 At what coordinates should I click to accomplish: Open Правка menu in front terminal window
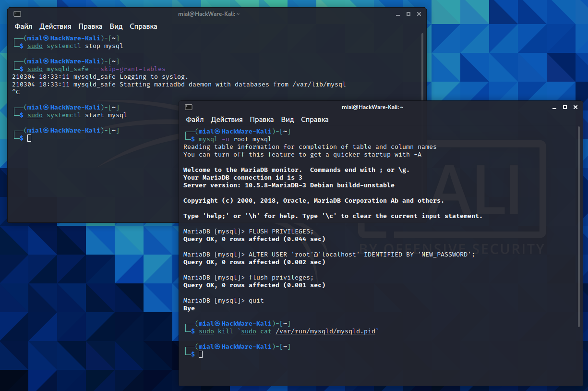click(x=262, y=120)
